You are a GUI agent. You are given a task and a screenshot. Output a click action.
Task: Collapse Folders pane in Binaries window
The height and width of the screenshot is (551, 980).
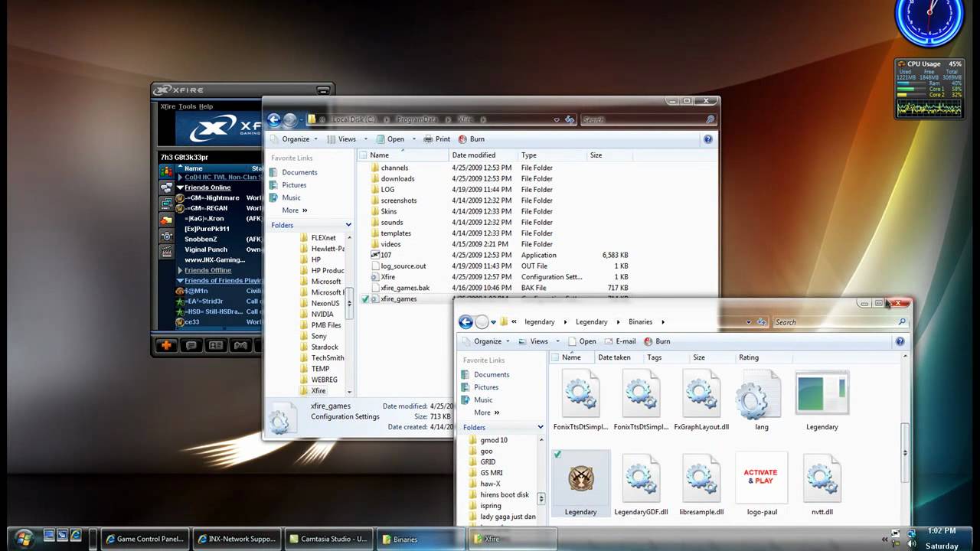540,427
